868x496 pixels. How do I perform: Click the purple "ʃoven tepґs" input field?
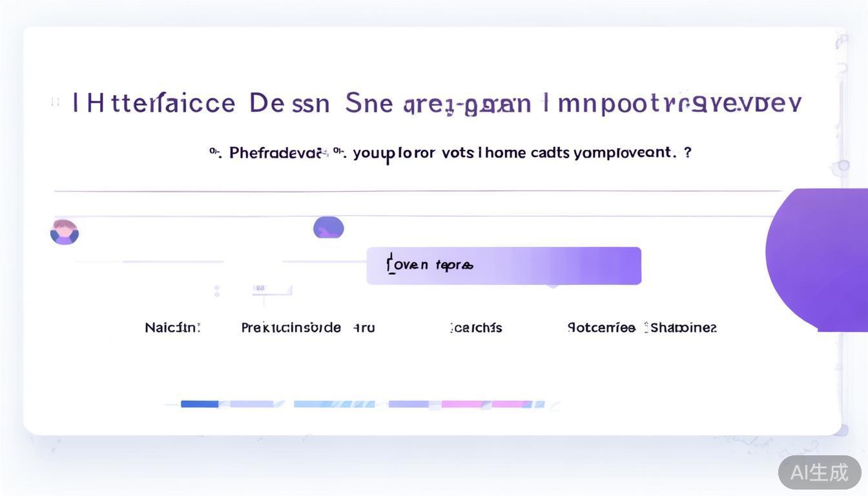click(504, 265)
